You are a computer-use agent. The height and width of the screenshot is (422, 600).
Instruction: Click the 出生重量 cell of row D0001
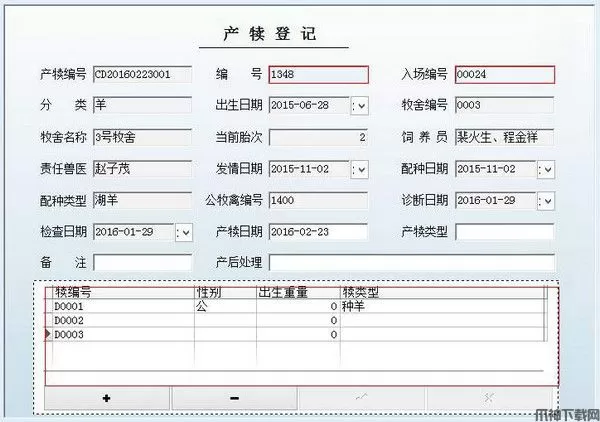pos(298,306)
